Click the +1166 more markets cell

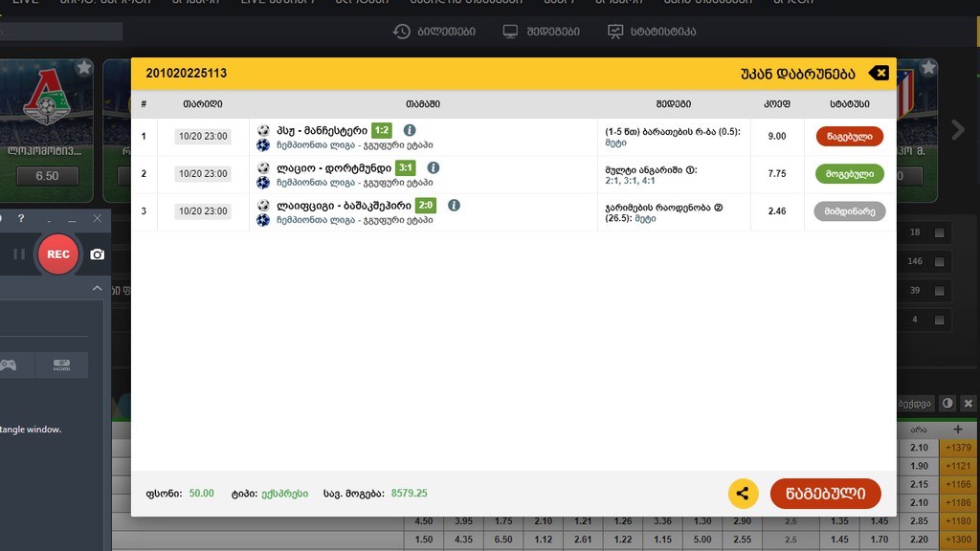(958, 484)
